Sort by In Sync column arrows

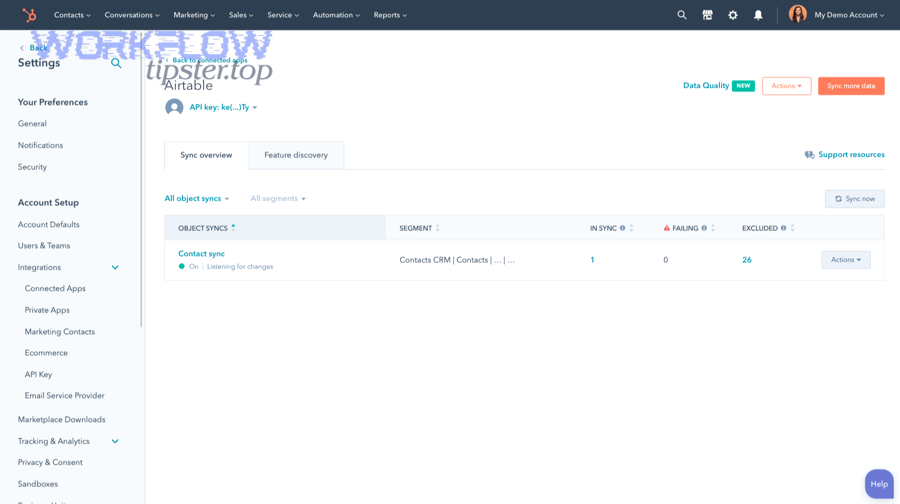click(x=631, y=228)
